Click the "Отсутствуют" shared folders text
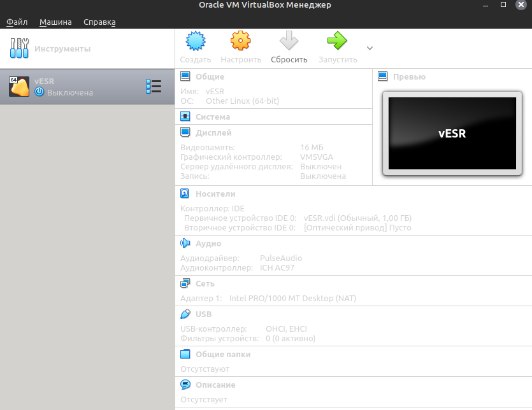The height and width of the screenshot is (410, 532). 205,369
